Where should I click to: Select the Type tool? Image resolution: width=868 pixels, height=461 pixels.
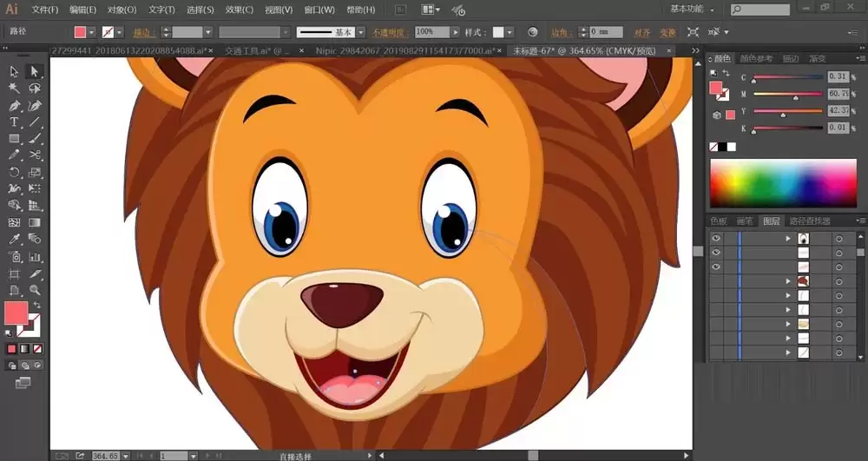(15, 122)
